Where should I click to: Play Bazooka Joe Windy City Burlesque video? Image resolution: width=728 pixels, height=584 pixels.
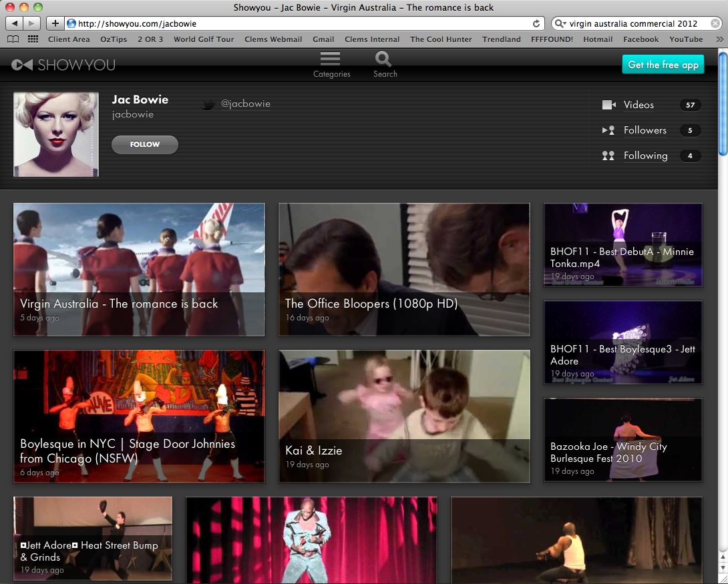pos(623,440)
